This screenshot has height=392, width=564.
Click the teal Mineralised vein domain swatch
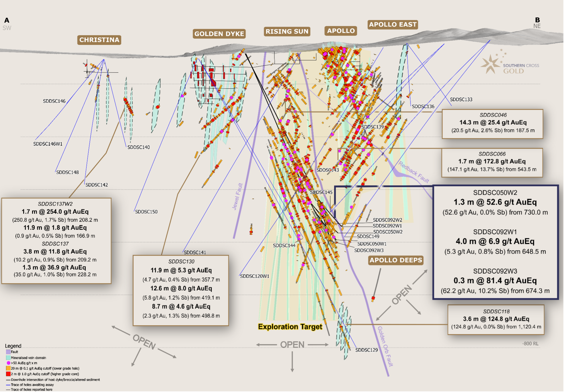pos(8,358)
